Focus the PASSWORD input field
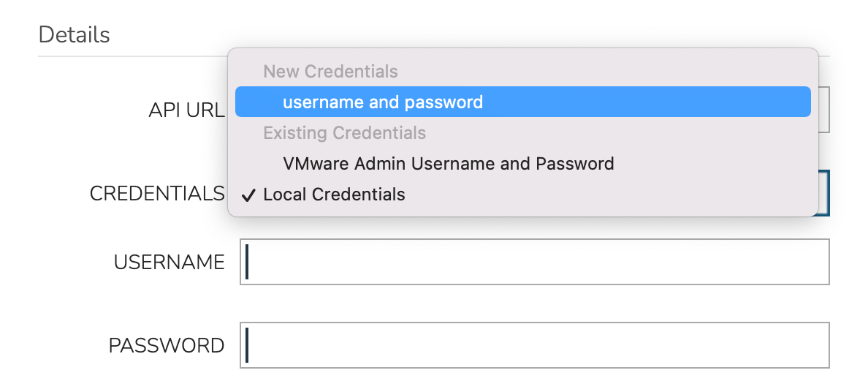This screenshot has width=868, height=392. (534, 345)
